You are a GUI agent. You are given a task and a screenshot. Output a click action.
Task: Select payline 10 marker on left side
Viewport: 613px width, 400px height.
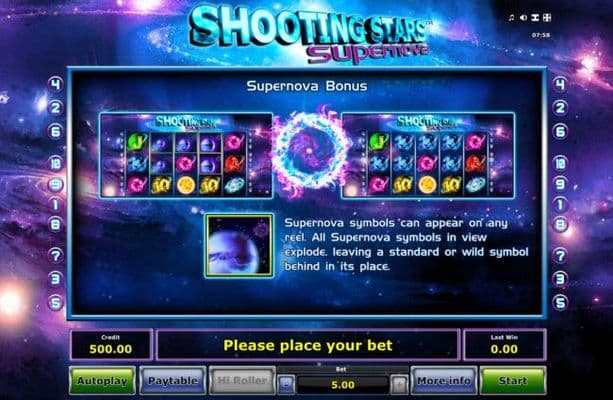[56, 163]
